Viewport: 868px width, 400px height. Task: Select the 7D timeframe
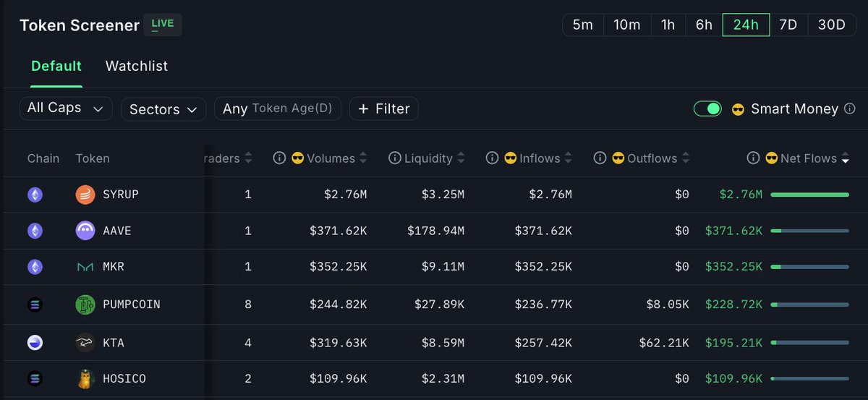tap(788, 25)
